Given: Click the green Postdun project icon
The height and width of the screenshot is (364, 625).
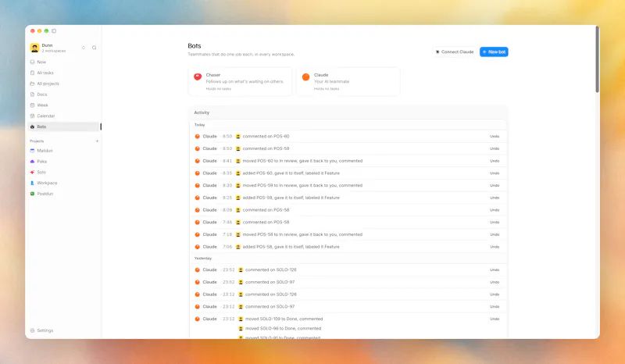Looking at the screenshot, I should tap(32, 194).
